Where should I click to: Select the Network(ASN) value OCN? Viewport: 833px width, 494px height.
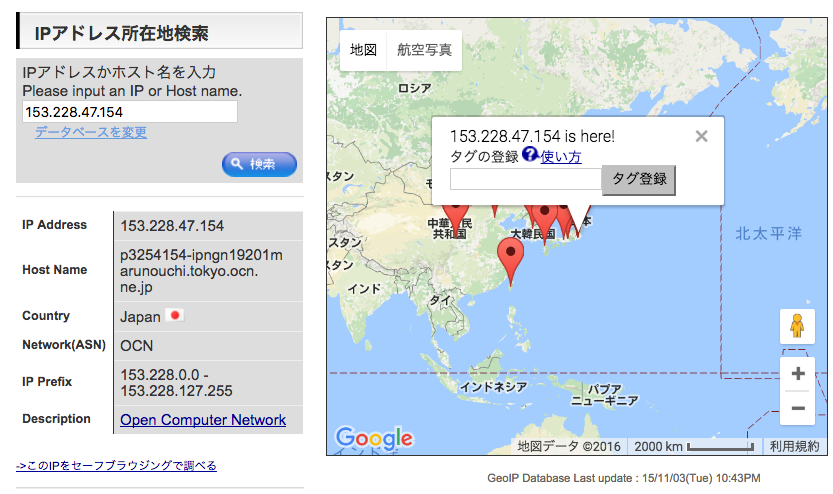pos(137,346)
